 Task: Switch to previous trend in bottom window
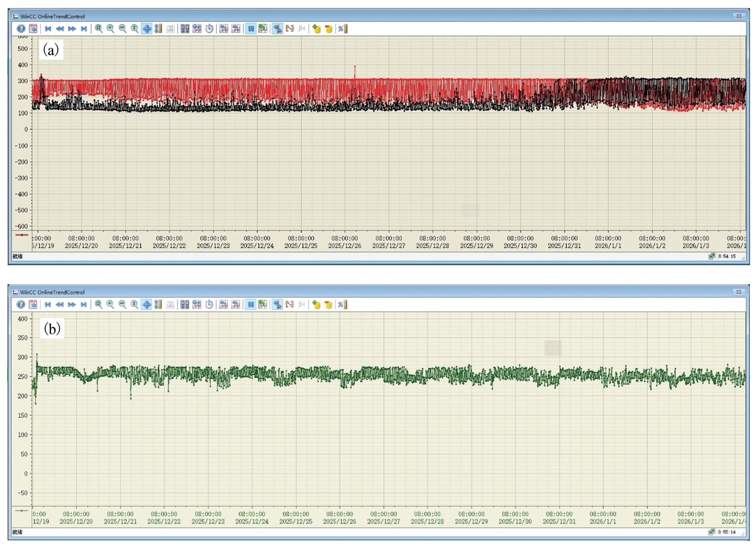point(224,304)
